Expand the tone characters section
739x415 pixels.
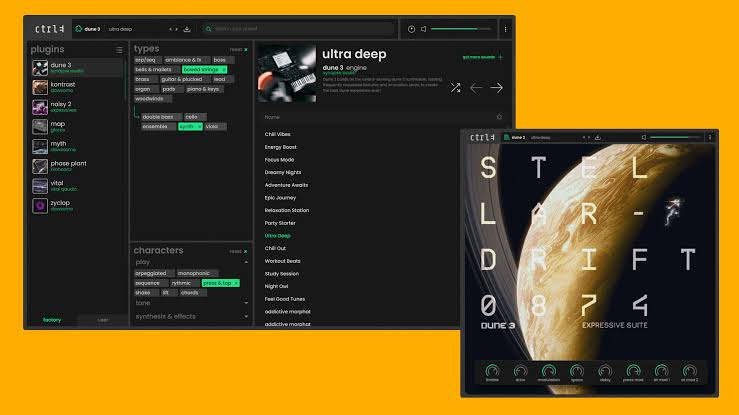pos(246,303)
